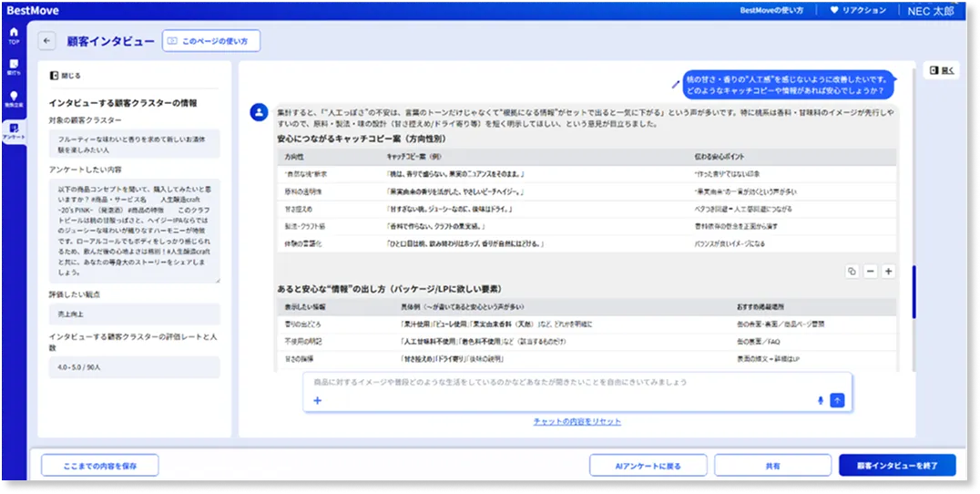This screenshot has height=494, width=980.
Task: Click ここまでの内容を保存 button
Action: (100, 466)
